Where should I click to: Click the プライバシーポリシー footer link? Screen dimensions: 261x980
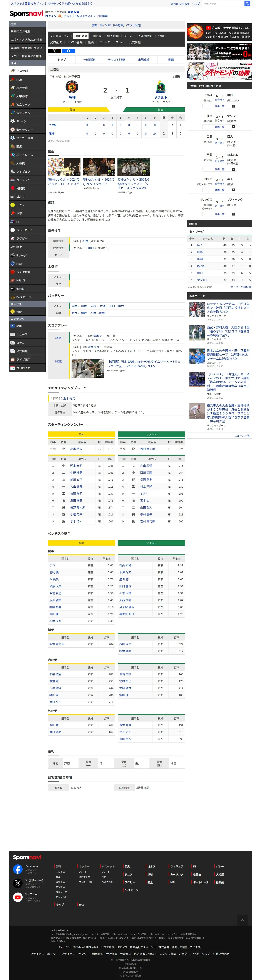(x=44, y=954)
